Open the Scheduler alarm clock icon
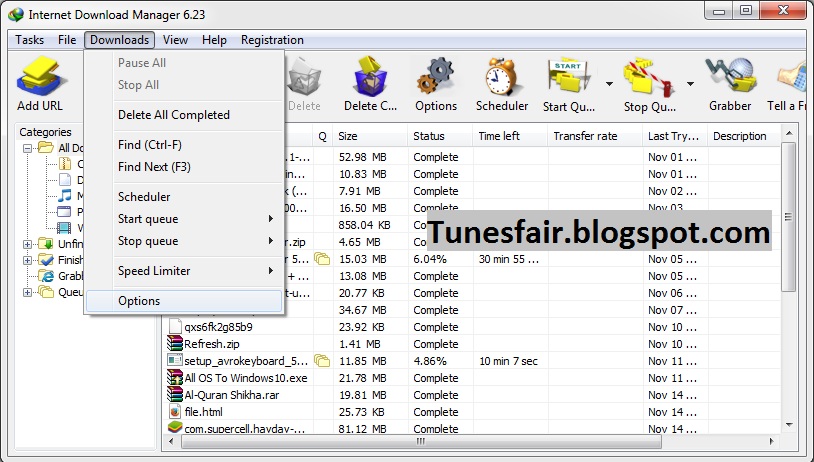Image resolution: width=814 pixels, height=462 pixels. tap(501, 77)
